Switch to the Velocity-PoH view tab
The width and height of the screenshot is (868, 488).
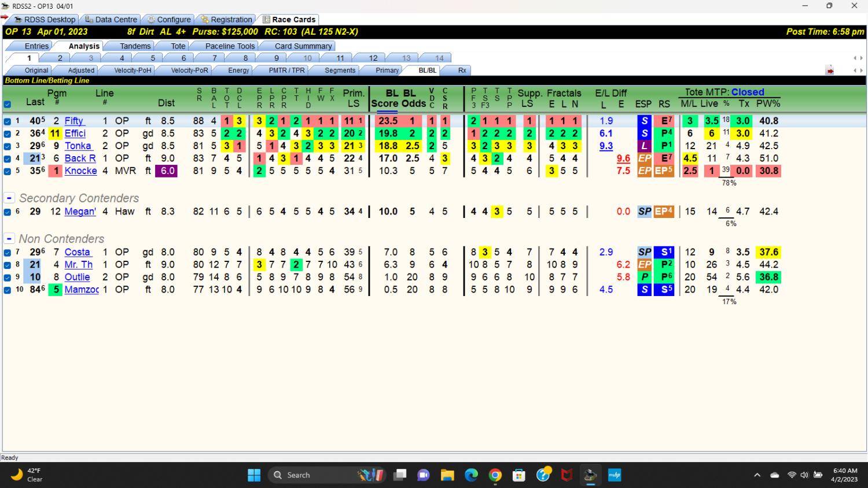pos(133,71)
